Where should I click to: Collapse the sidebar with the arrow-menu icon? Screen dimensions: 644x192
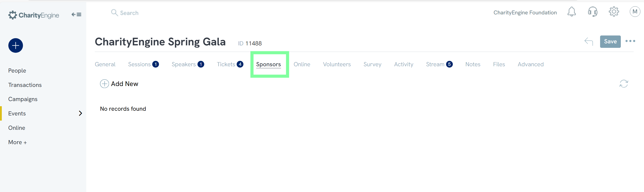76,14
